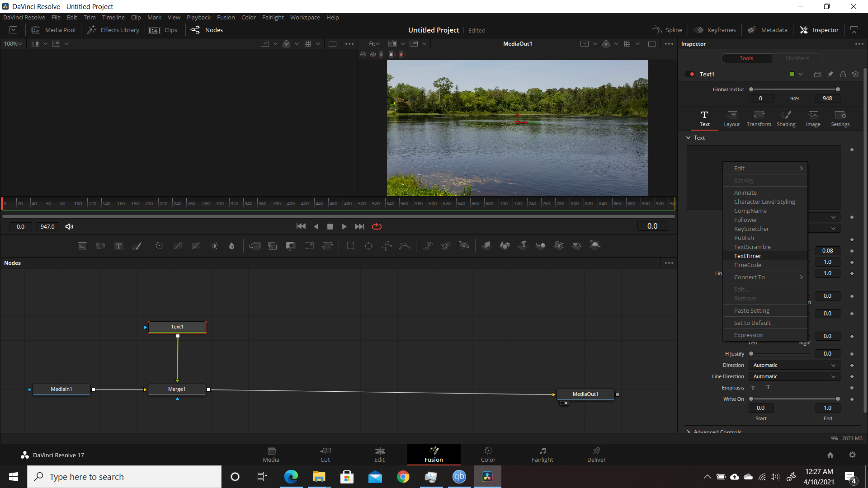
Task: Add a Blur tool from toolbar
Action: [x=232, y=246]
